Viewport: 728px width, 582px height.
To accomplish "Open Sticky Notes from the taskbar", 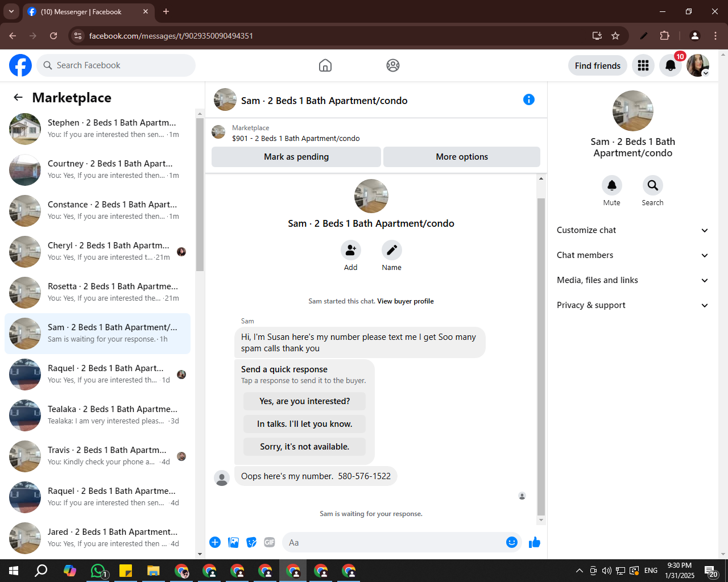I will pos(126,570).
